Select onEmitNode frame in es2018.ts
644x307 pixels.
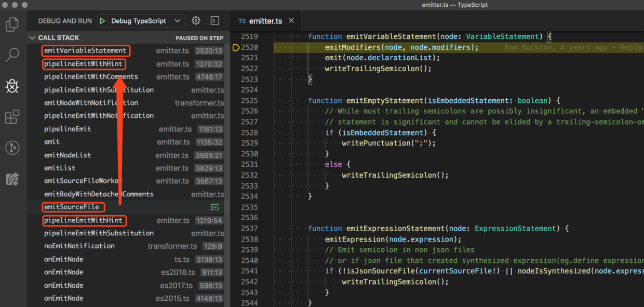point(64,272)
